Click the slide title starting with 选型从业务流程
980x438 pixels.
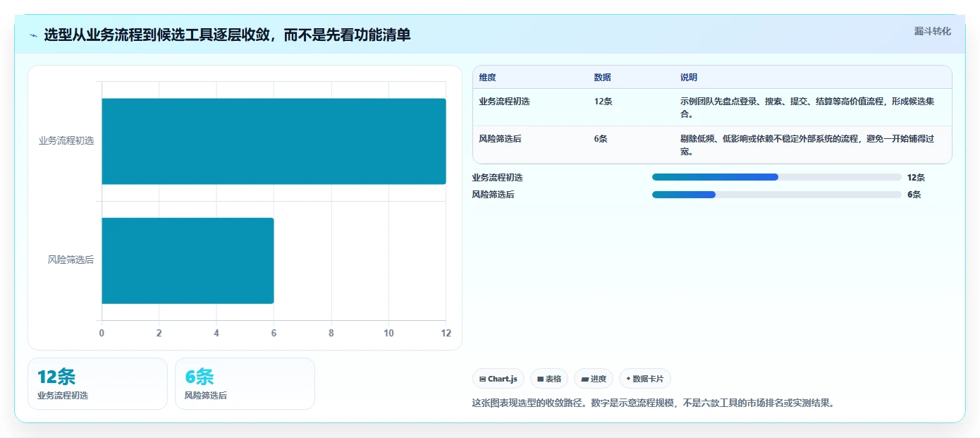pyautogui.click(x=227, y=35)
